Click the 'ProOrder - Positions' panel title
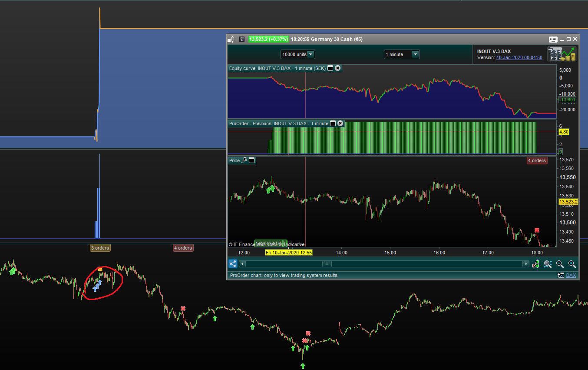 tap(279, 123)
